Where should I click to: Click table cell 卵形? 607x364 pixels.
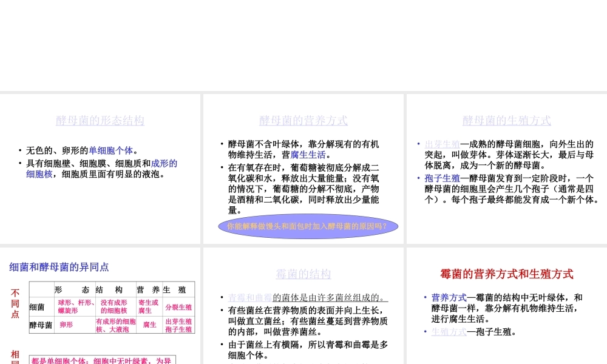(66, 325)
